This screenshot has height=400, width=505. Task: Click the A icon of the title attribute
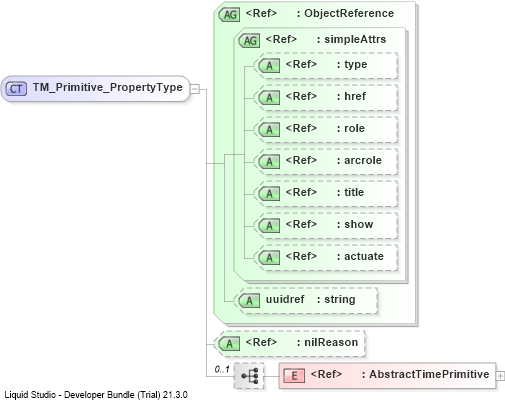tap(269, 194)
